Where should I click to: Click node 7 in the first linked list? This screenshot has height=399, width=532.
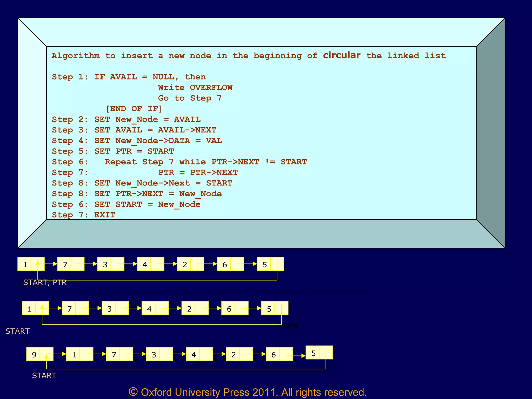tap(65, 264)
